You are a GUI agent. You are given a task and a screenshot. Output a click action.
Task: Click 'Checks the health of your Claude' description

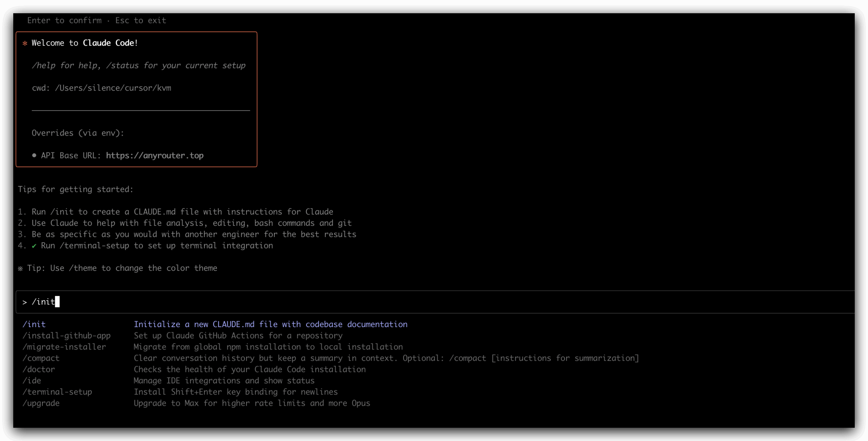(x=250, y=369)
